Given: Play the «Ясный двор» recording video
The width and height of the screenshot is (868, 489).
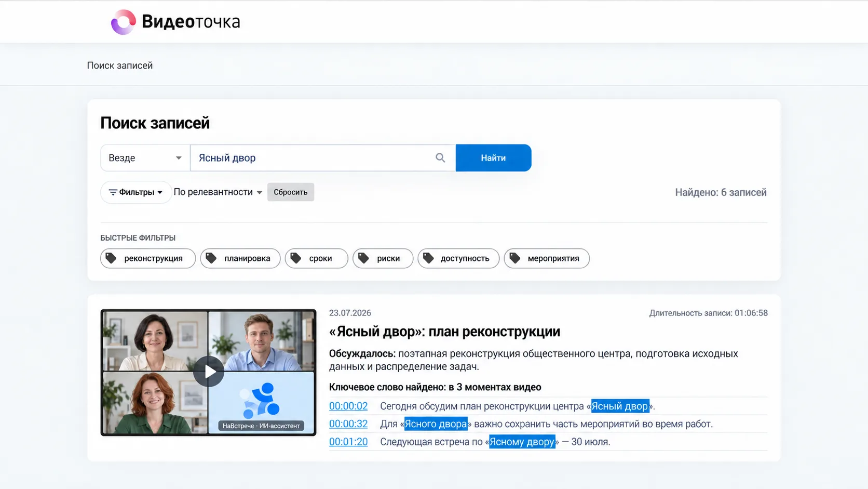Looking at the screenshot, I should [208, 372].
